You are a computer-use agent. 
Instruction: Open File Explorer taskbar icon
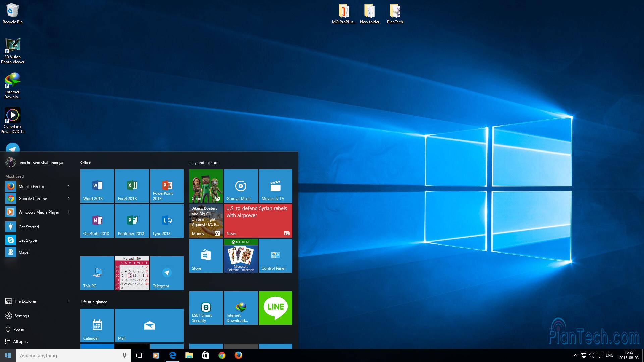click(189, 355)
